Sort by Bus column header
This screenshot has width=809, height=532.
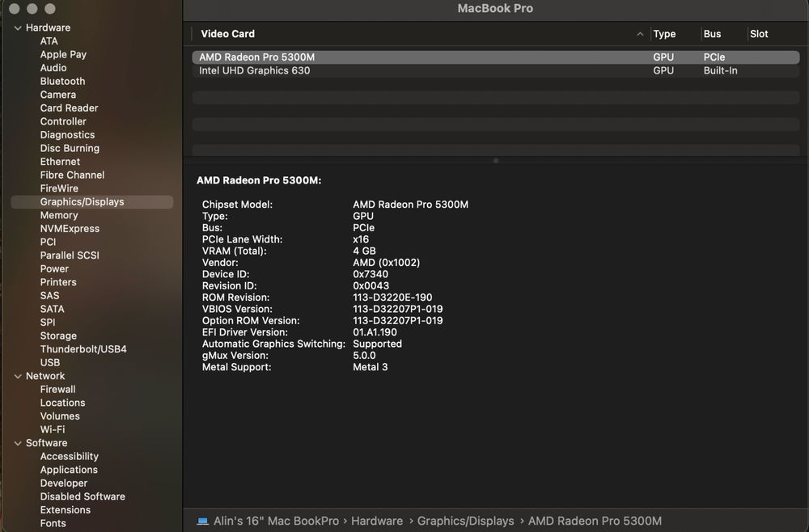[712, 34]
